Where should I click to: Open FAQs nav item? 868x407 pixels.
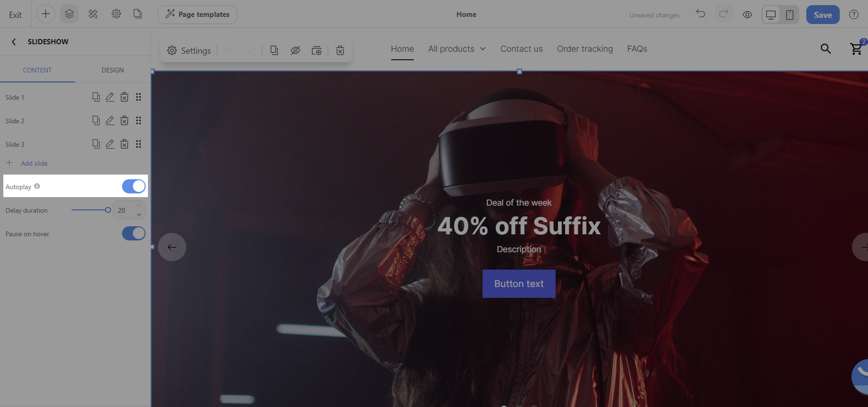(x=637, y=49)
